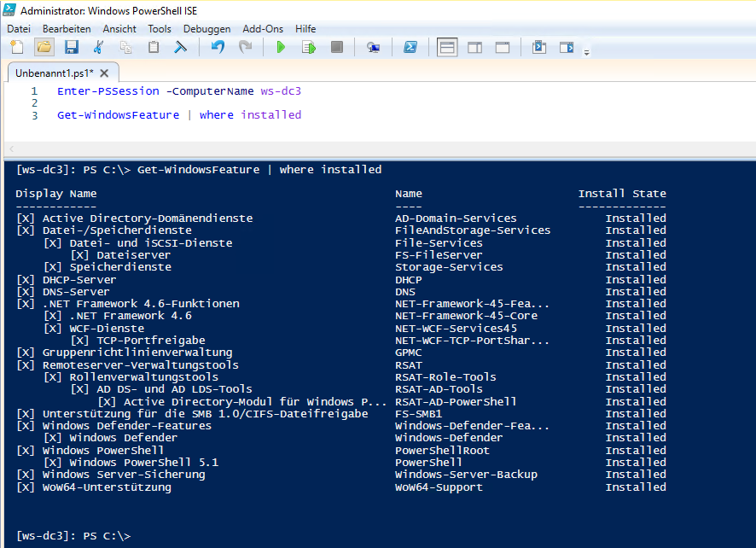The width and height of the screenshot is (756, 548).
Task: Clear the console pane icon
Action: 180,47
